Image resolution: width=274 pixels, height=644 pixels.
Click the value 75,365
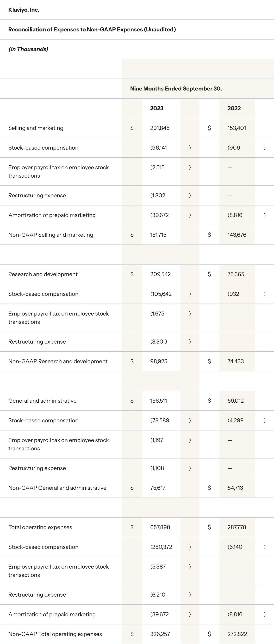[x=236, y=274]
